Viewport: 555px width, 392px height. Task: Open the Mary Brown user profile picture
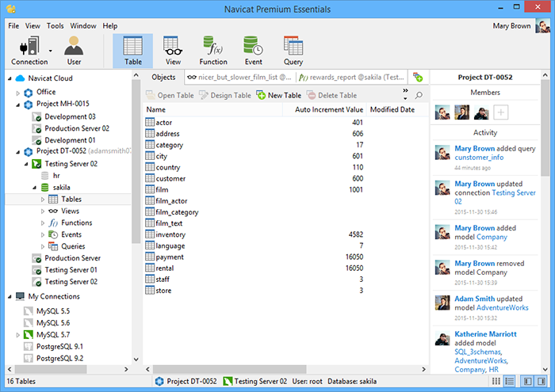[x=542, y=26]
